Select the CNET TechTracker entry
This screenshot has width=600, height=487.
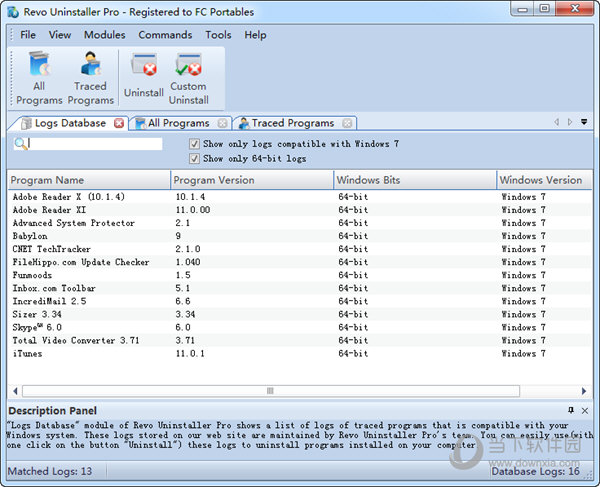tap(300, 249)
